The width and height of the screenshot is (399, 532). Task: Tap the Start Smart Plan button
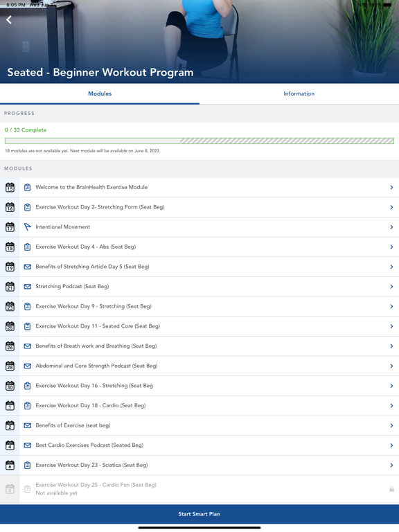(199, 514)
